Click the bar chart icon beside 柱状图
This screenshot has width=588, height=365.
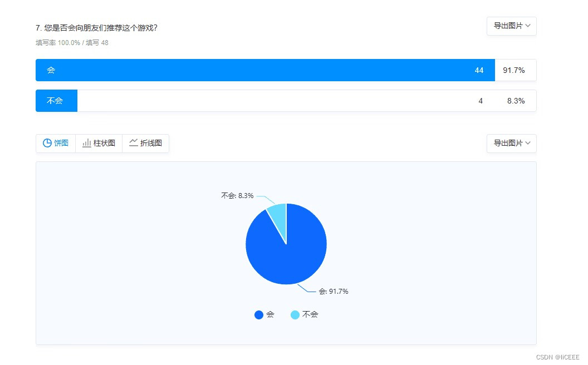pyautogui.click(x=87, y=143)
